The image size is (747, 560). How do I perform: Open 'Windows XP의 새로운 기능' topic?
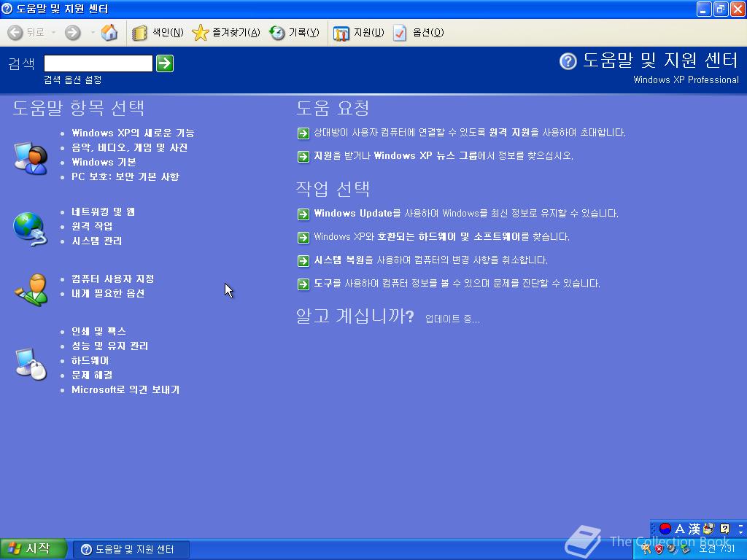coord(133,133)
